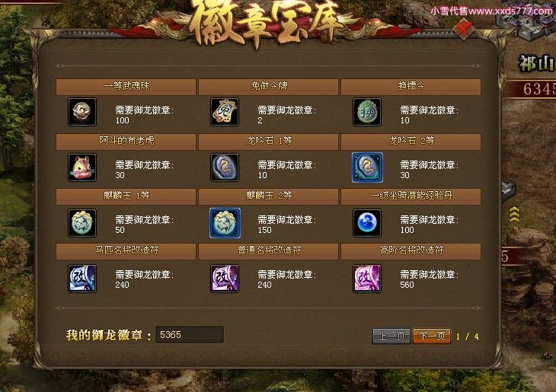The height and width of the screenshot is (392, 556).
Task: Go to next page with 下一页
Action: tap(432, 336)
